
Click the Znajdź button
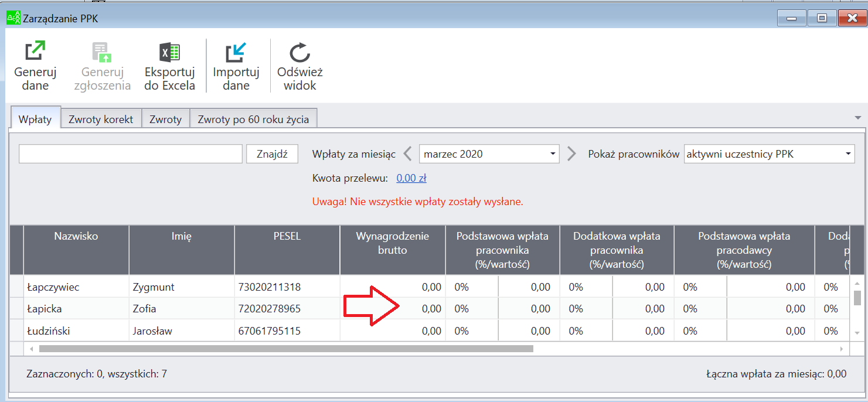(272, 154)
